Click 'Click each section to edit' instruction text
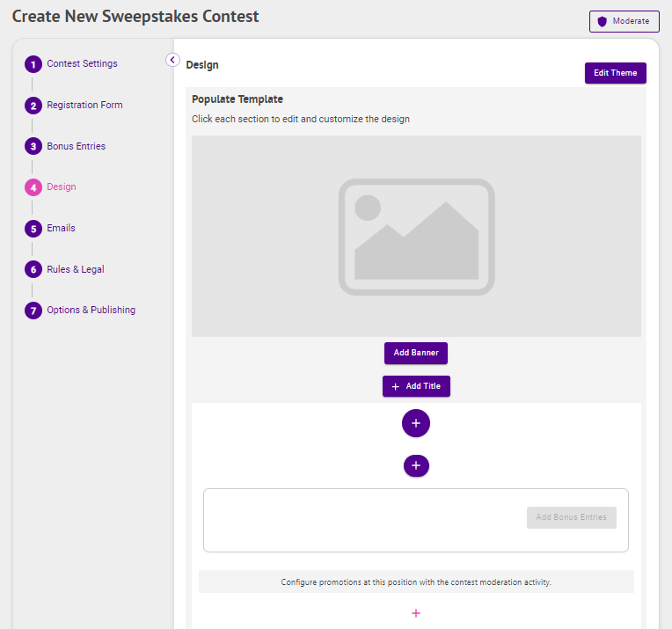This screenshot has height=629, width=672. 301,119
